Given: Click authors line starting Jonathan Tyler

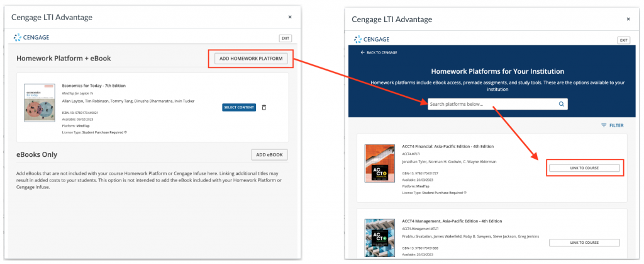Looking at the screenshot, I should (449, 161).
